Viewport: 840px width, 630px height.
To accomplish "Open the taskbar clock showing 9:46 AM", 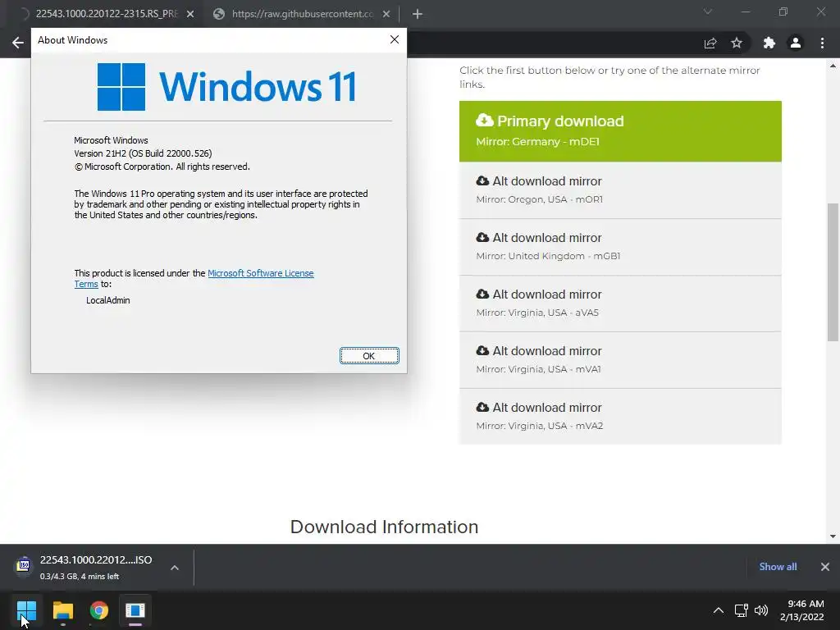I will pos(802,610).
